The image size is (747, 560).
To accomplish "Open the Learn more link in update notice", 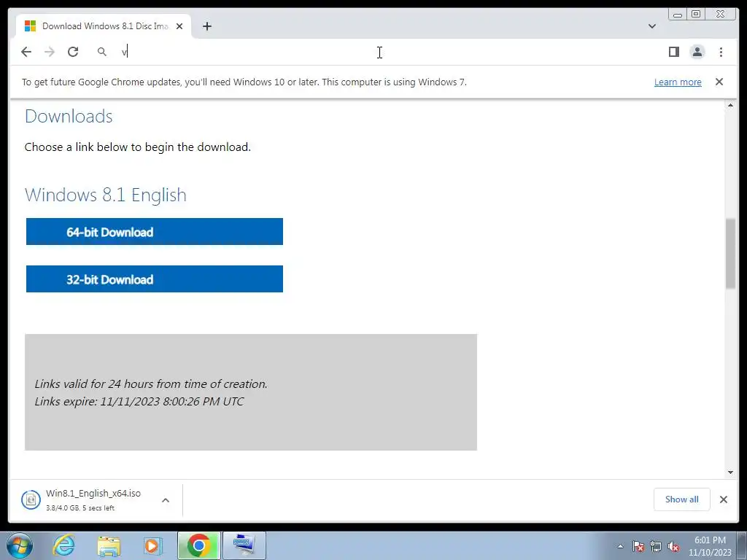I will point(678,82).
